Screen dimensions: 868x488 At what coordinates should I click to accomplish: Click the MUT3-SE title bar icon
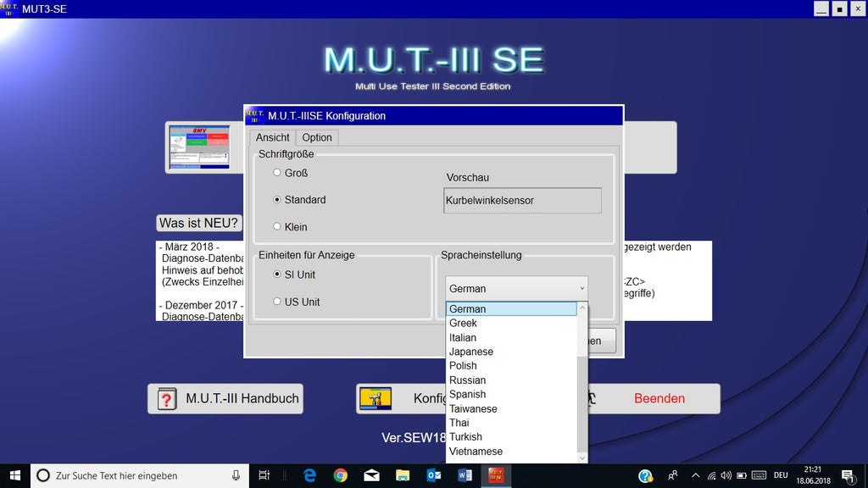[x=8, y=8]
